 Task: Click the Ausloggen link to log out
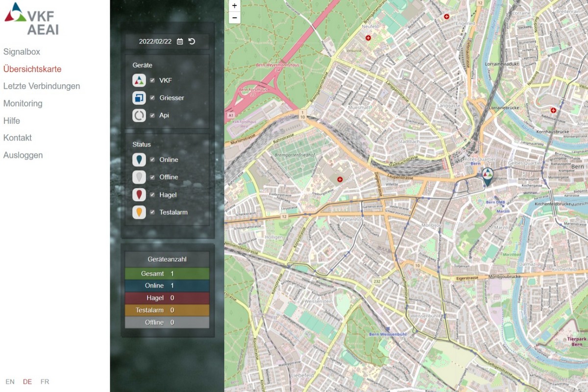pos(23,155)
